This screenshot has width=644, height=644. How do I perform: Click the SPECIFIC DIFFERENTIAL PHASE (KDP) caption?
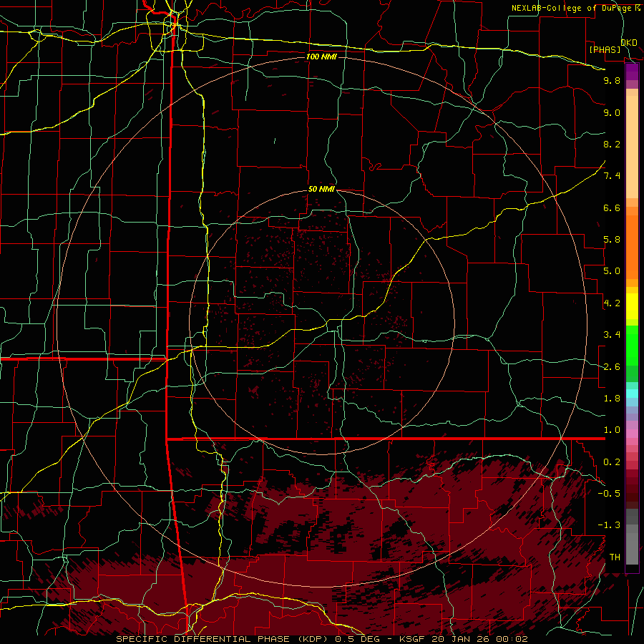(x=223, y=639)
